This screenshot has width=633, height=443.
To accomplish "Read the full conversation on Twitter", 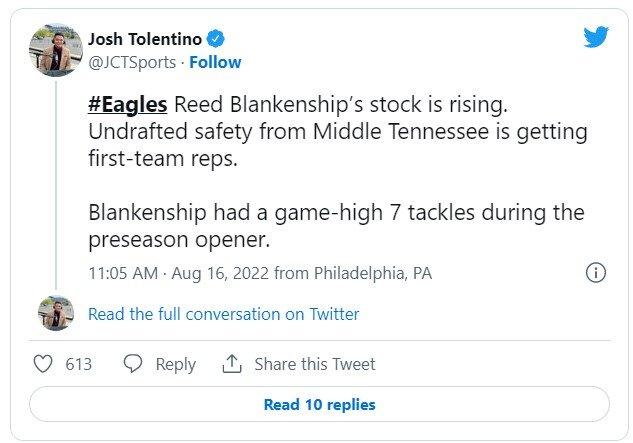I will coord(223,314).
